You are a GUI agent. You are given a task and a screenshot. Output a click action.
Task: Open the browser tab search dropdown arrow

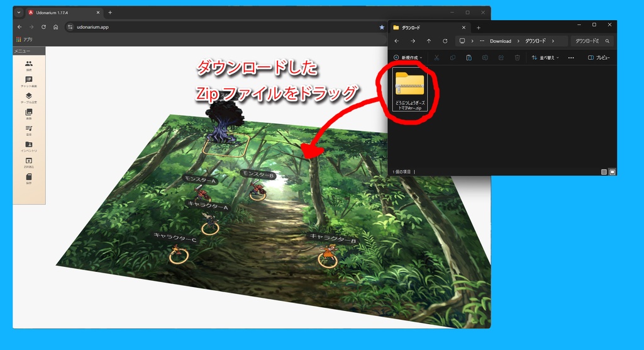click(x=18, y=13)
